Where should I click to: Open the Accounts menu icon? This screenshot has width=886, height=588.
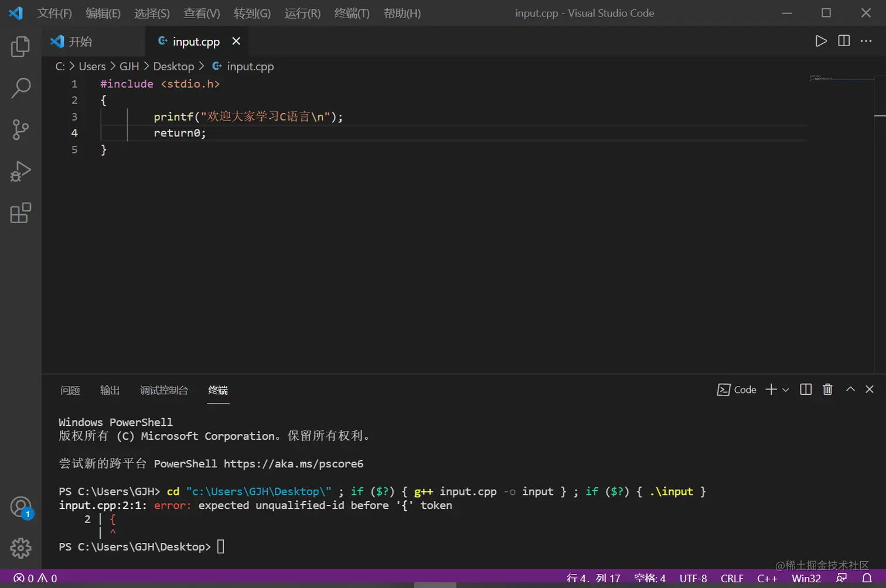(21, 507)
